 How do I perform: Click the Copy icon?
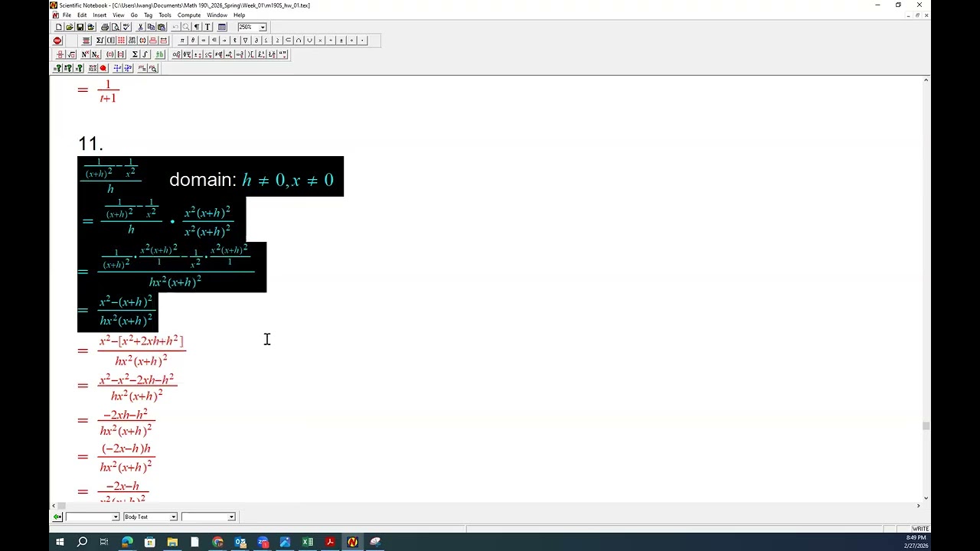(x=151, y=27)
